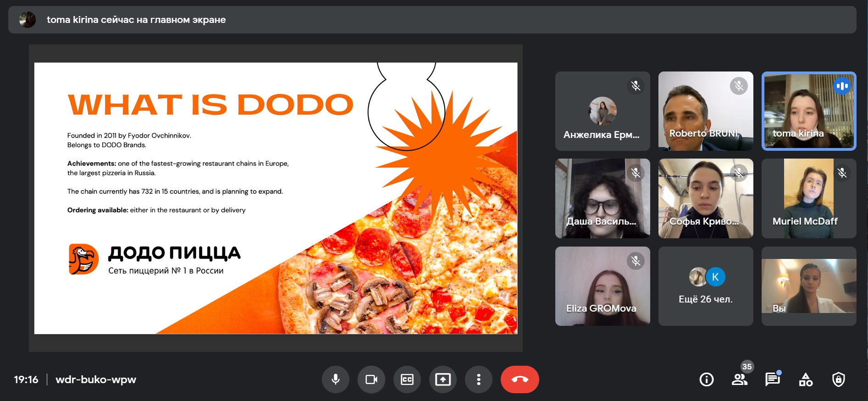Select Roberto BRUNI video tile
Screen dimensions: 868x401
click(x=706, y=111)
